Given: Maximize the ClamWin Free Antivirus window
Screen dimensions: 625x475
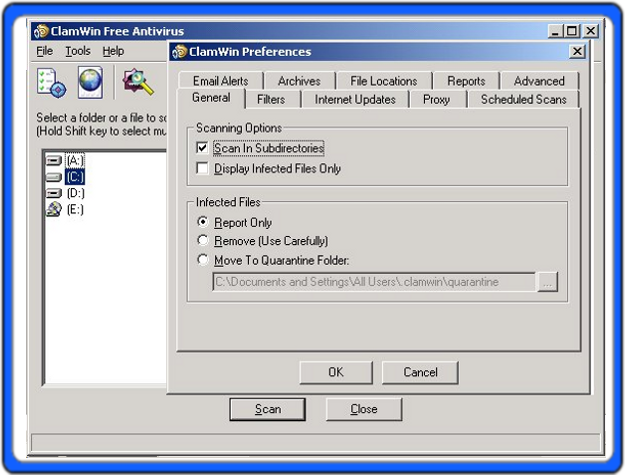Looking at the screenshot, I should (x=572, y=31).
